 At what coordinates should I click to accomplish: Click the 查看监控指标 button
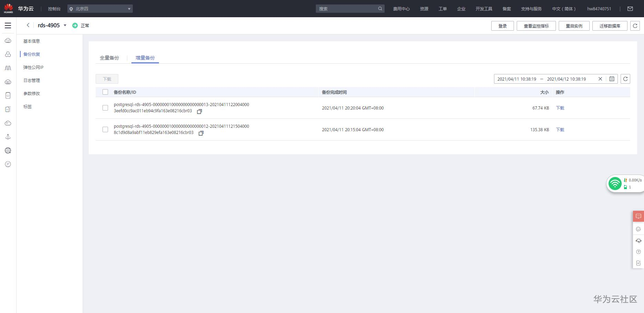tap(536, 26)
